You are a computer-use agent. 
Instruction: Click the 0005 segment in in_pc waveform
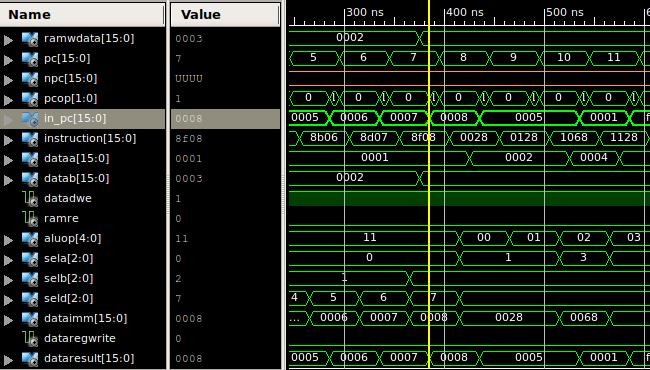click(529, 118)
